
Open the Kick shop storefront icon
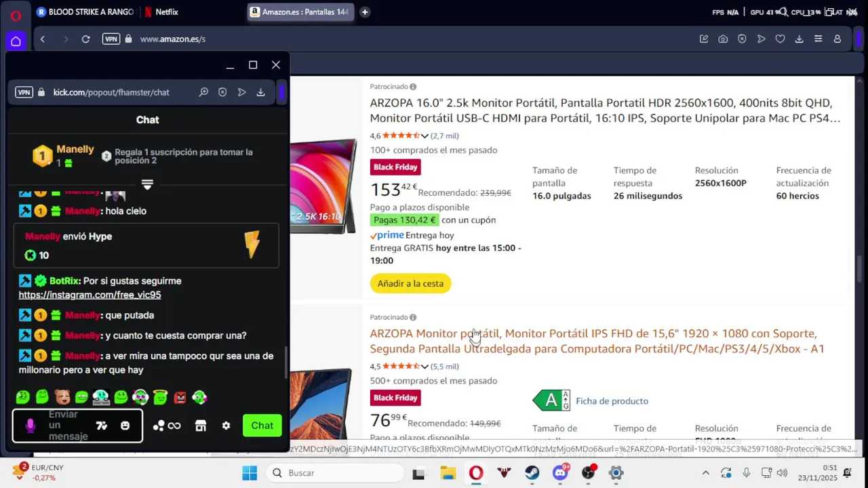pyautogui.click(x=200, y=426)
